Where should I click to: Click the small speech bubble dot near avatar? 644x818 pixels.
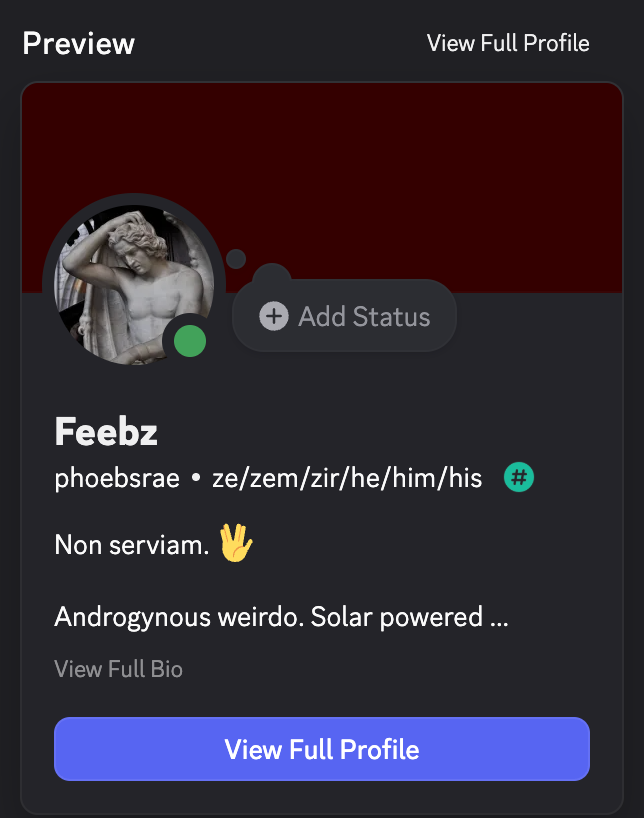pos(235,258)
